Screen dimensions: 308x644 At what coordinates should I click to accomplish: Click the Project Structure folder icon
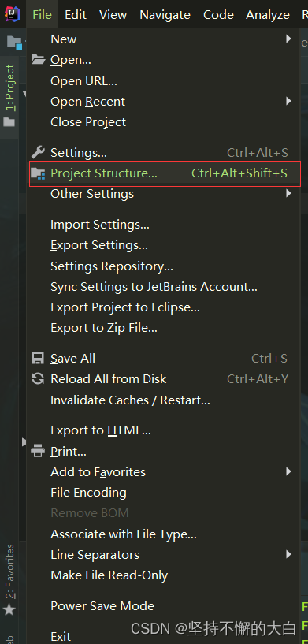click(38, 173)
